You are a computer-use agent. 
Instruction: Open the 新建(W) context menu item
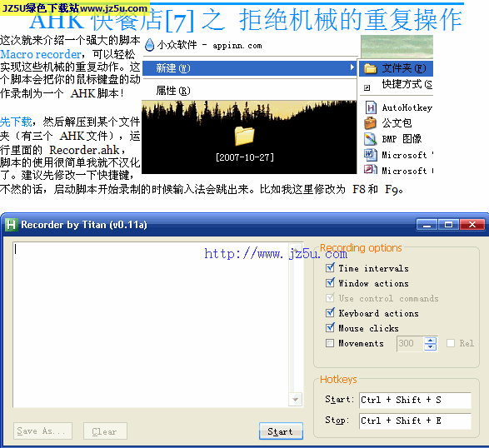pos(249,68)
